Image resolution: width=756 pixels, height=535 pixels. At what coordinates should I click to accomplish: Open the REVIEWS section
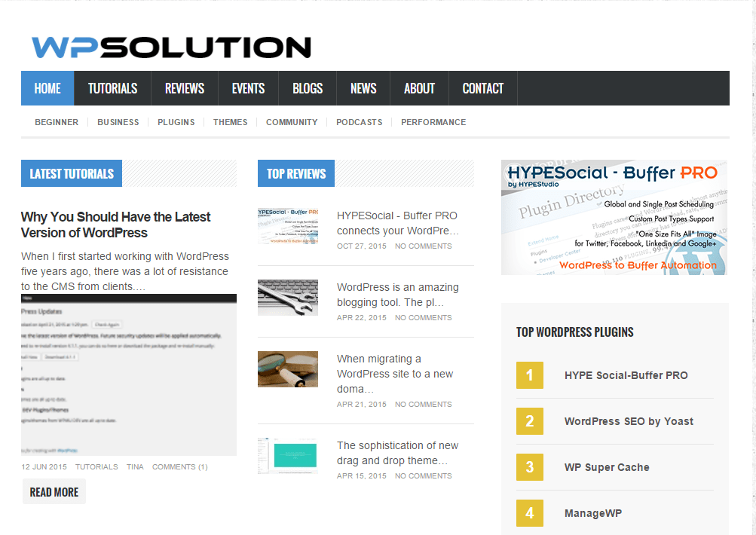click(x=184, y=87)
